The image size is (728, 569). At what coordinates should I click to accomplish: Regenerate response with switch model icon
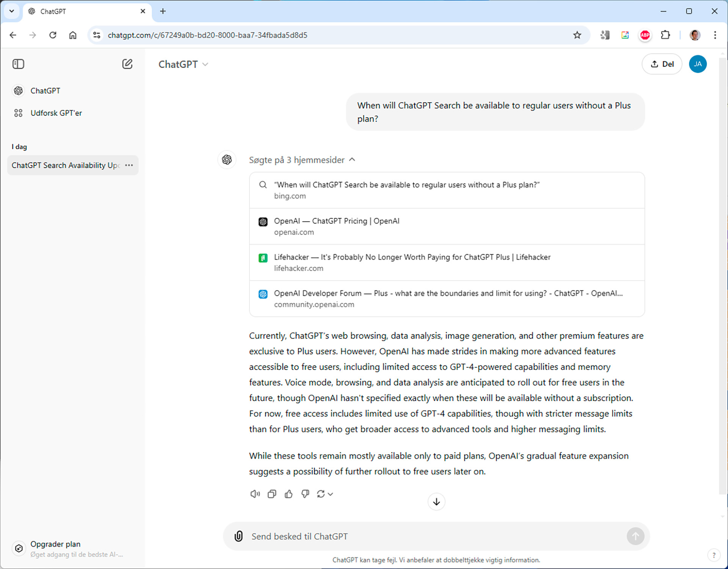coord(325,494)
